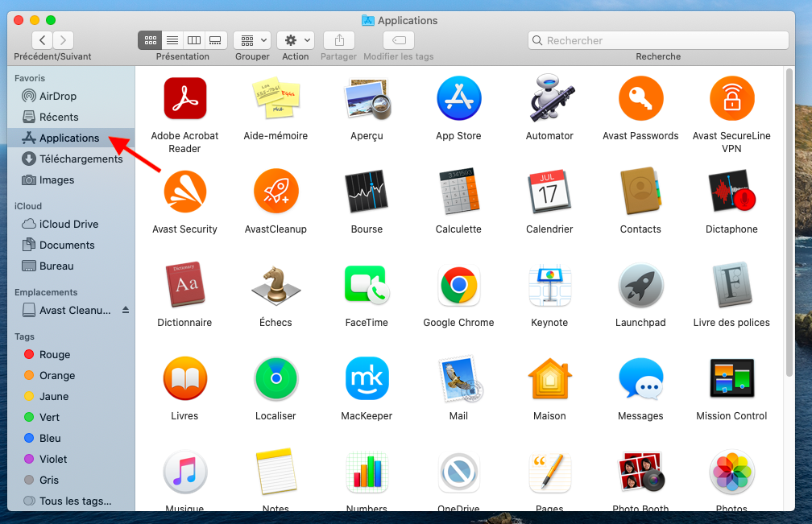Image resolution: width=812 pixels, height=524 pixels.
Task: Click the AvastCleanup rocket icon
Action: click(x=275, y=192)
